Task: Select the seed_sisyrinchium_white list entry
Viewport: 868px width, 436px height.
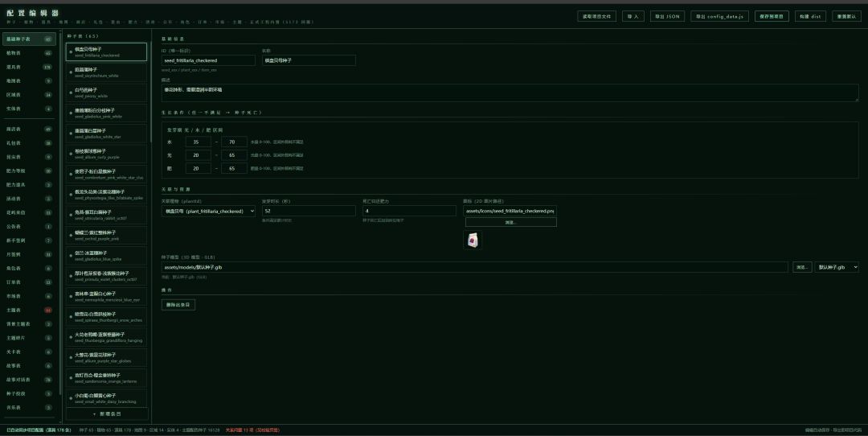Action: (x=106, y=72)
